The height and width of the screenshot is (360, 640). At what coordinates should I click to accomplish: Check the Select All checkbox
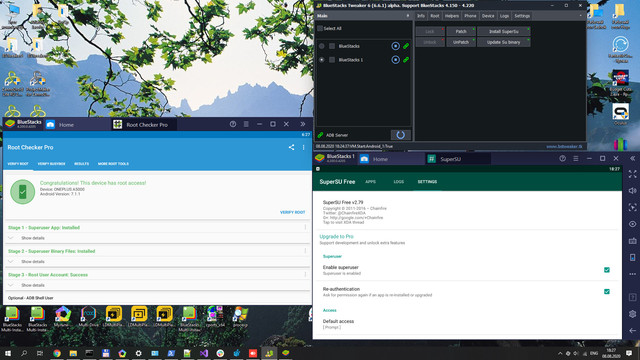tap(320, 29)
